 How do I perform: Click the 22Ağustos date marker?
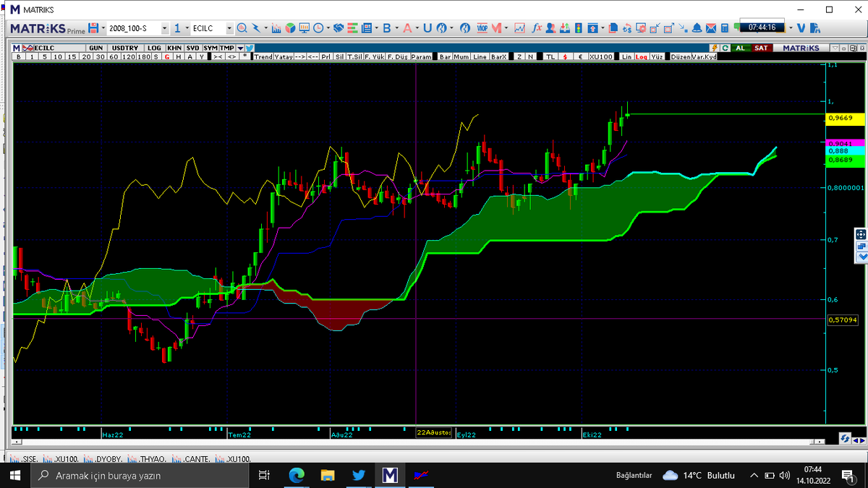[433, 432]
